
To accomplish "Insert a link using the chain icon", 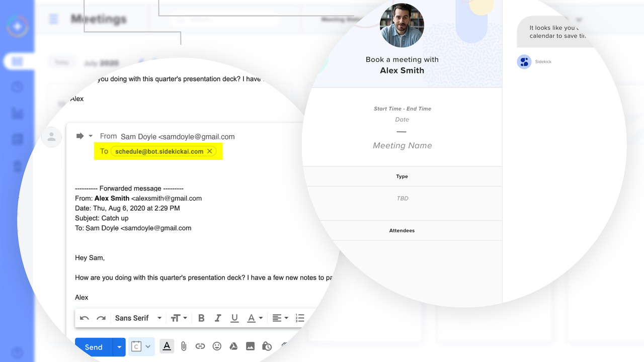I will (x=200, y=346).
